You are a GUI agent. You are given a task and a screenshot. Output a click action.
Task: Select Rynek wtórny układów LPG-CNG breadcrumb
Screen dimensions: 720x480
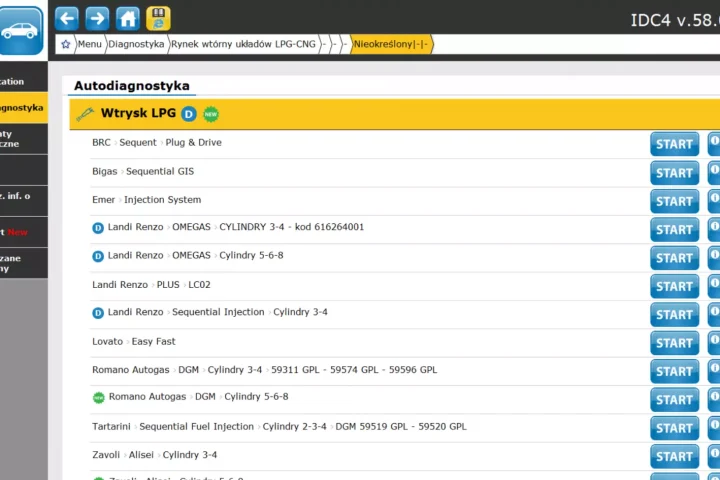point(243,44)
